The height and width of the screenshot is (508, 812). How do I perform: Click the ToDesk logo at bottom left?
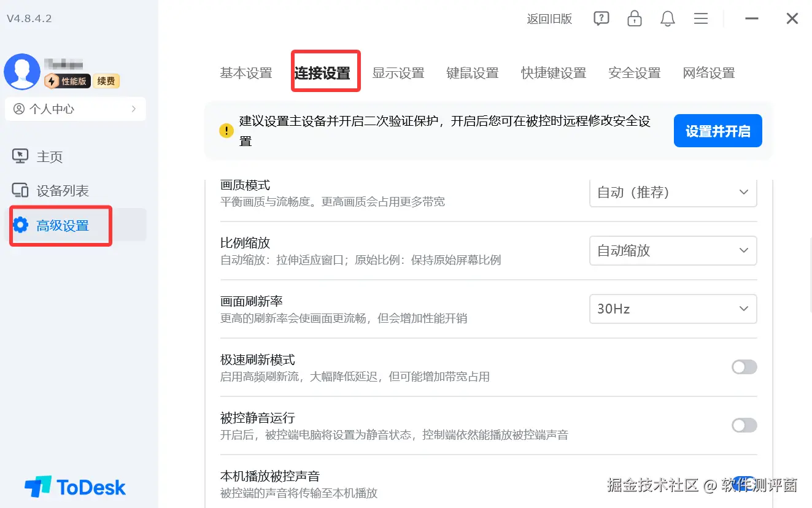[x=75, y=486]
